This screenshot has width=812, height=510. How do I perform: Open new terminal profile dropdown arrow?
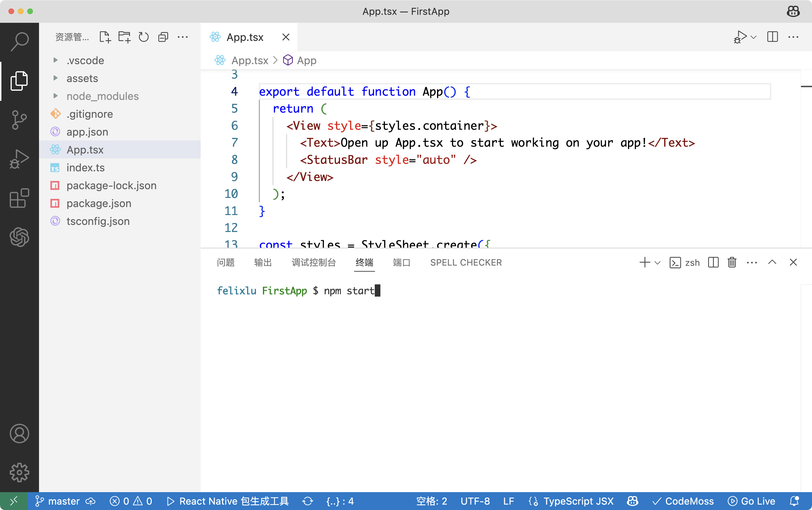657,263
